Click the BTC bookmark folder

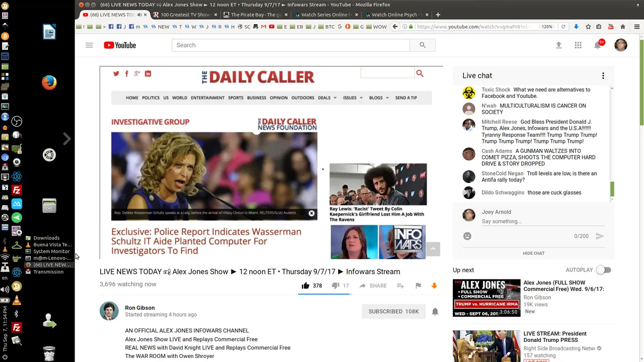click(327, 27)
